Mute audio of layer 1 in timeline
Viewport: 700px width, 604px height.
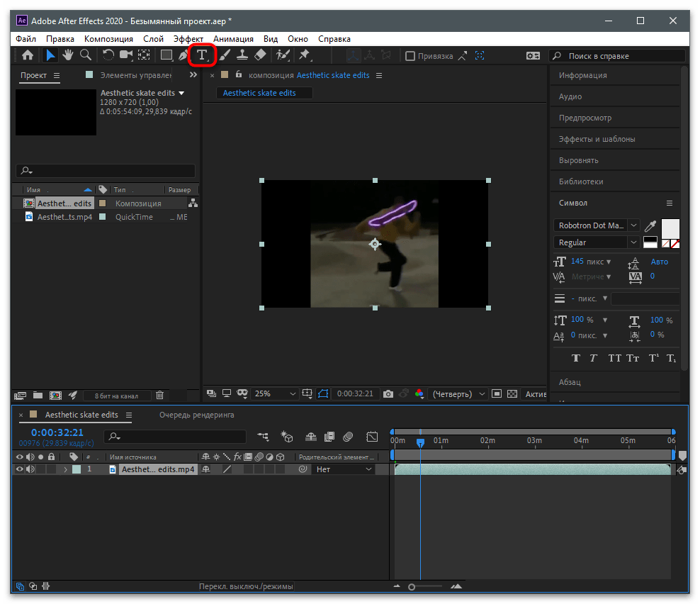30,469
